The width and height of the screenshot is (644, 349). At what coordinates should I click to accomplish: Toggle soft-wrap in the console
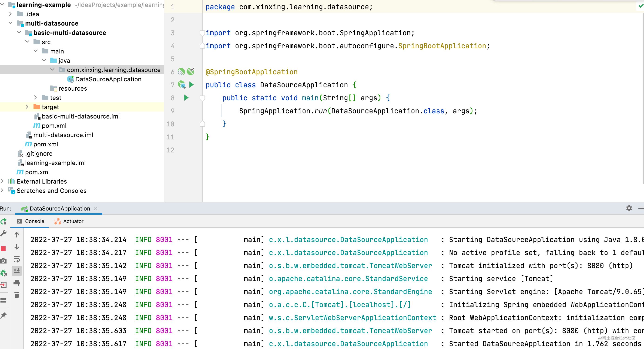pyautogui.click(x=17, y=259)
